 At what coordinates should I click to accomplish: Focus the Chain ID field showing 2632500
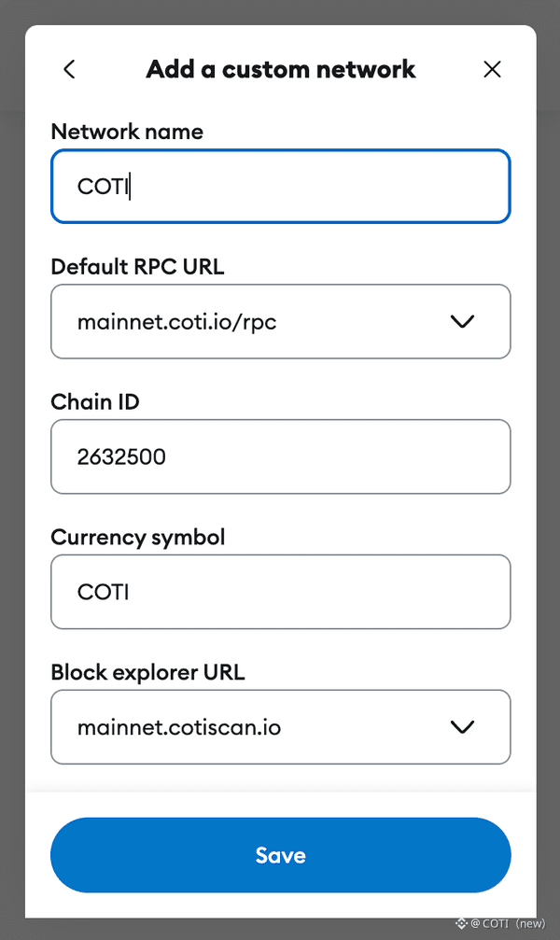click(x=280, y=456)
